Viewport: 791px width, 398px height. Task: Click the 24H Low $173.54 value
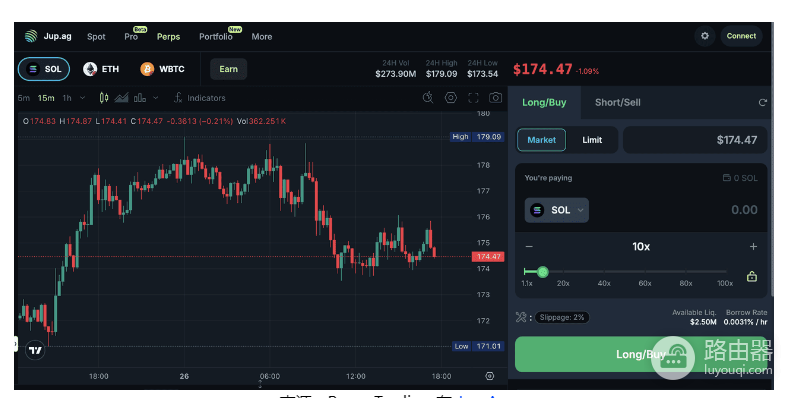(482, 74)
